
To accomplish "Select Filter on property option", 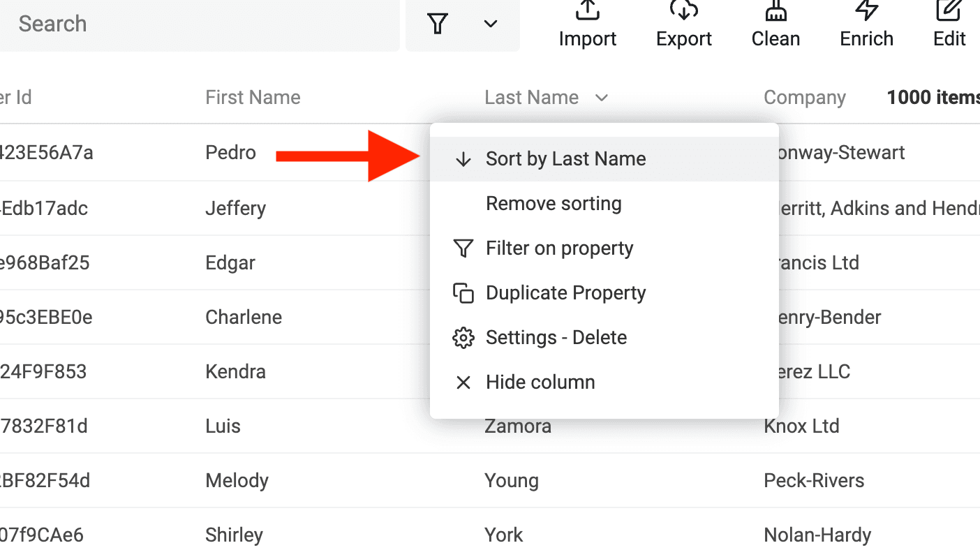I will (x=559, y=248).
